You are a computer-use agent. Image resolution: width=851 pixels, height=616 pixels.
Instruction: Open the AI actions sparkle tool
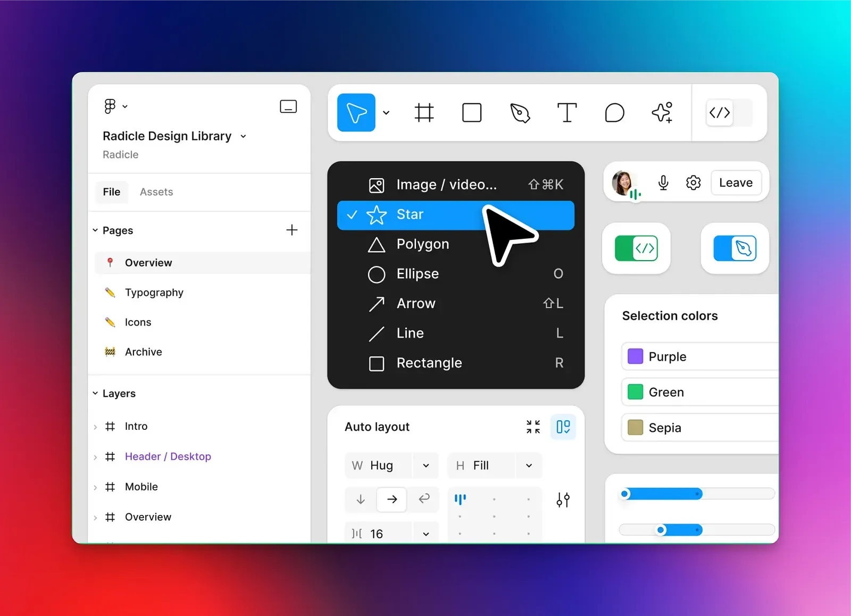click(662, 113)
